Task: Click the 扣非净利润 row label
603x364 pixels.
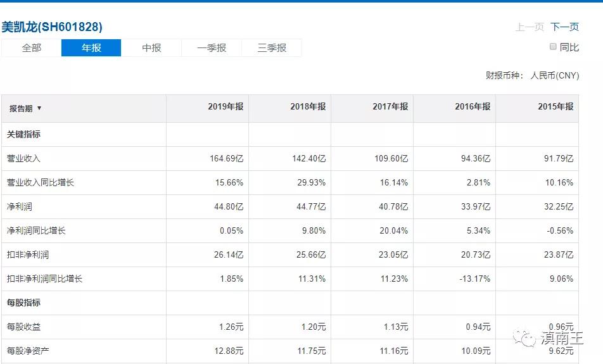Action: (x=28, y=254)
